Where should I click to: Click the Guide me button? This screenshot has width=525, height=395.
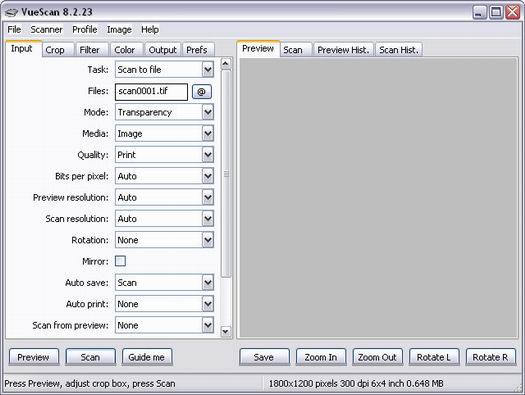[147, 357]
